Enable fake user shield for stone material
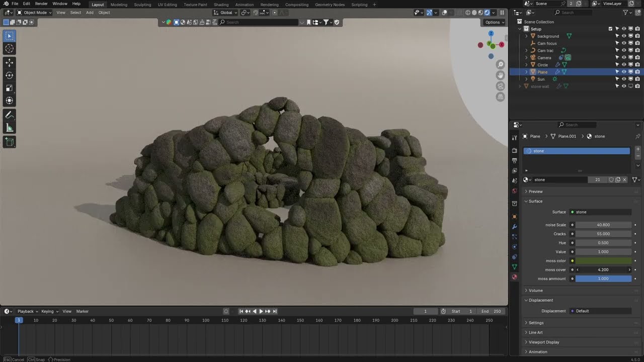Image resolution: width=644 pixels, height=362 pixels. pos(611,179)
